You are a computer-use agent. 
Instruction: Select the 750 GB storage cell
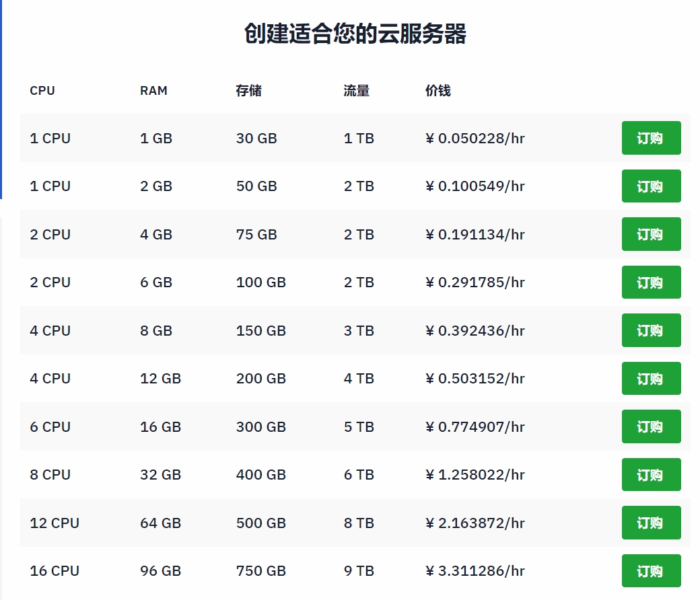(260, 571)
